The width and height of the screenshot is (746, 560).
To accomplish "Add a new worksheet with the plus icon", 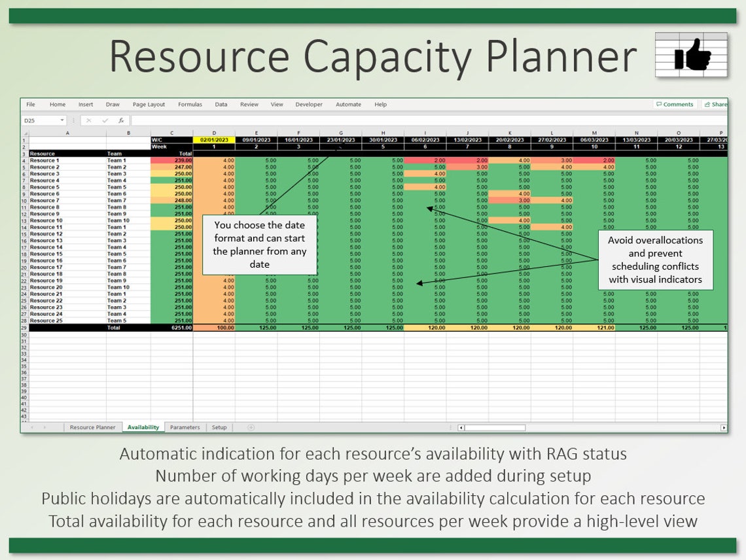I will pyautogui.click(x=250, y=427).
